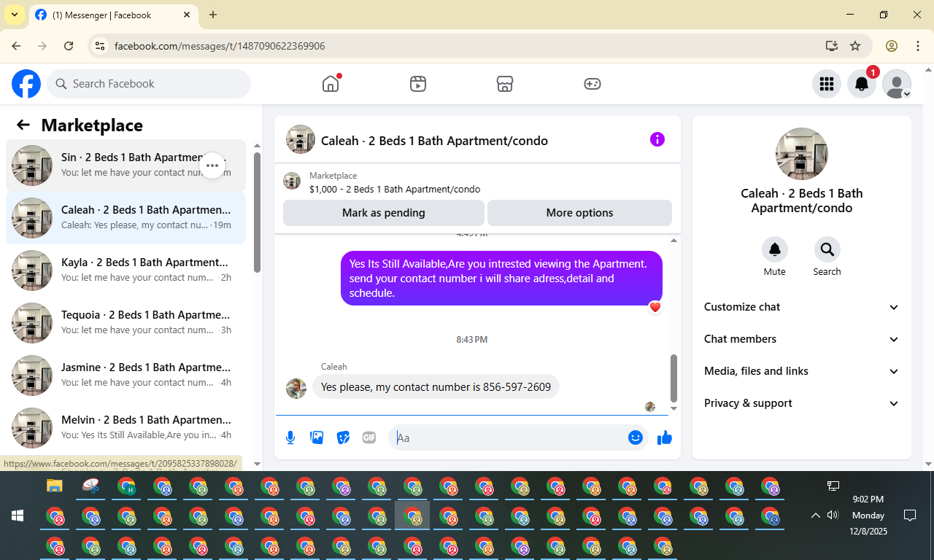
Task: Open the Chrome tab search dropdown
Action: click(15, 15)
